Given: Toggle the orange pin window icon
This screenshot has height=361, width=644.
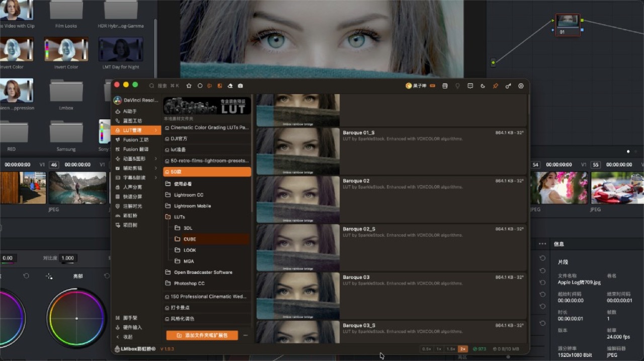Looking at the screenshot, I should point(496,86).
